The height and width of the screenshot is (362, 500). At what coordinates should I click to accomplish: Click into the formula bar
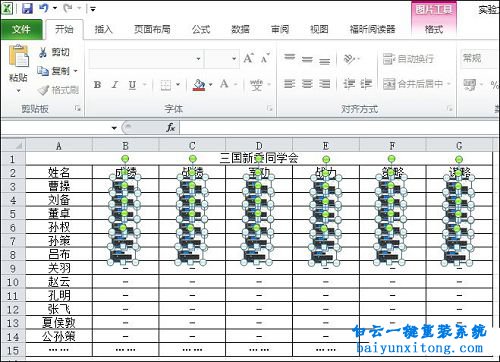339,128
